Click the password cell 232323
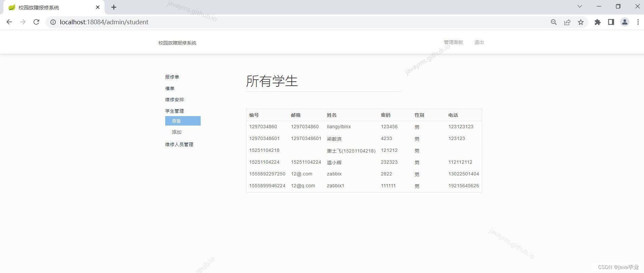The image size is (644, 273). (x=389, y=162)
